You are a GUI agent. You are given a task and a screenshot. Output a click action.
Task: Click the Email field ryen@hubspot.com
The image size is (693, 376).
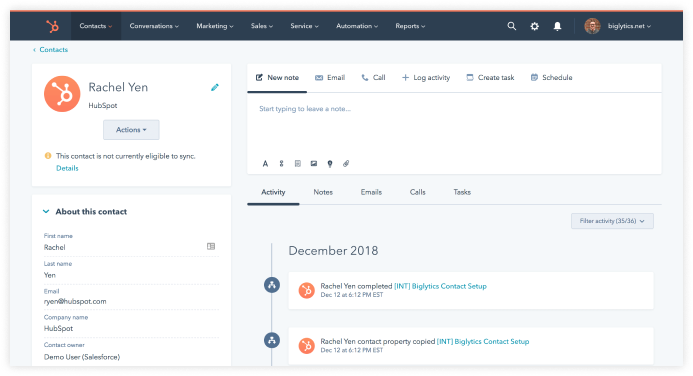[75, 301]
